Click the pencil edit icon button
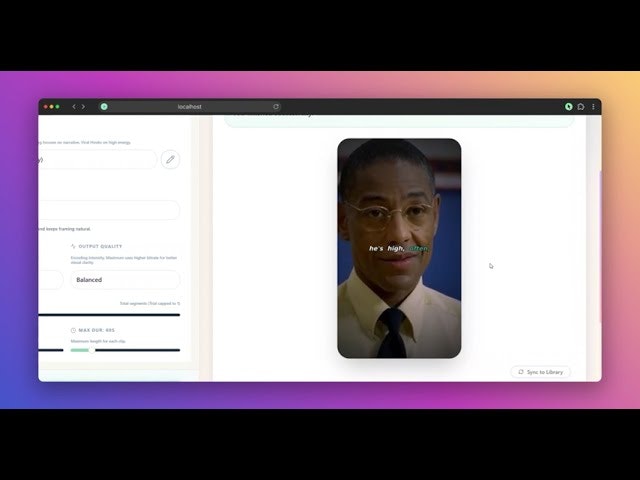This screenshot has height=480, width=640. coord(170,160)
